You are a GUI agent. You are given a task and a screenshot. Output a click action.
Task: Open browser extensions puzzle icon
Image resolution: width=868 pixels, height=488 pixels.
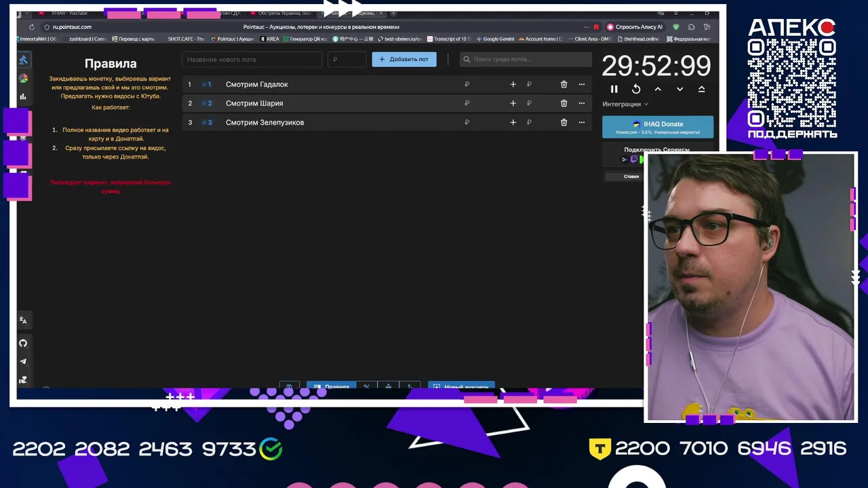click(x=691, y=27)
